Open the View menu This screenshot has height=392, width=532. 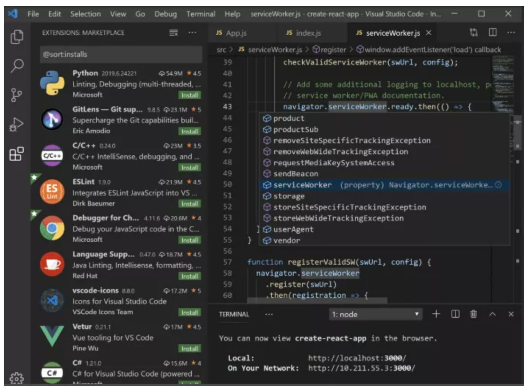point(118,14)
